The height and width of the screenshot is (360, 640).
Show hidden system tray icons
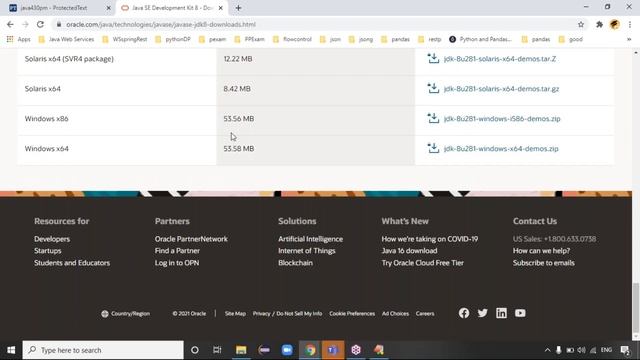click(x=547, y=350)
